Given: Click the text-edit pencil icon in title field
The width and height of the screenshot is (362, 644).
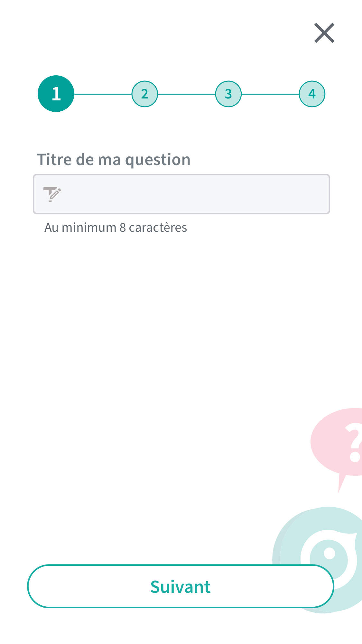Looking at the screenshot, I should [x=52, y=194].
